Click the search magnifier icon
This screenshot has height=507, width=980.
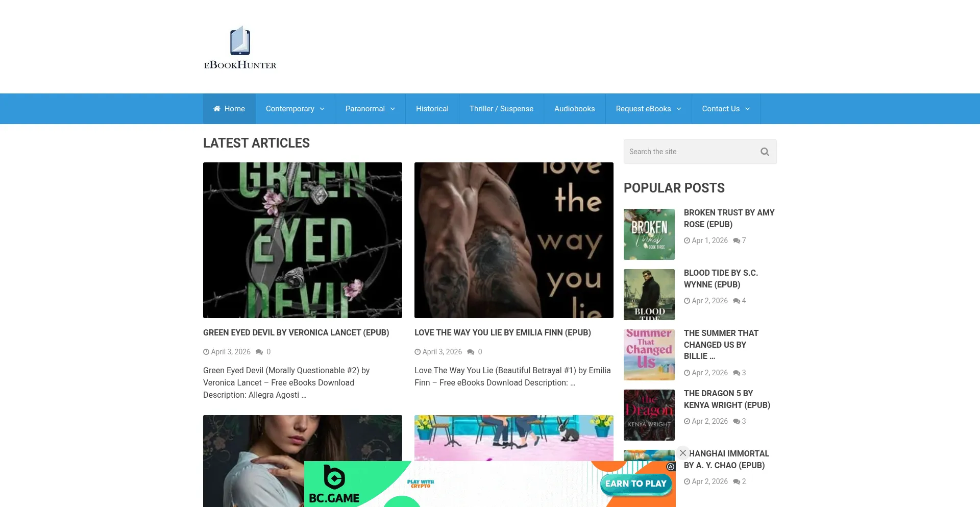(x=765, y=152)
